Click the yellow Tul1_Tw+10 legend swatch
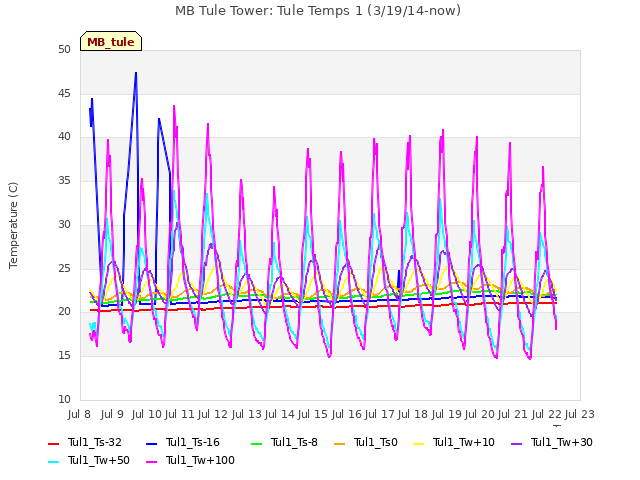 coord(419,443)
